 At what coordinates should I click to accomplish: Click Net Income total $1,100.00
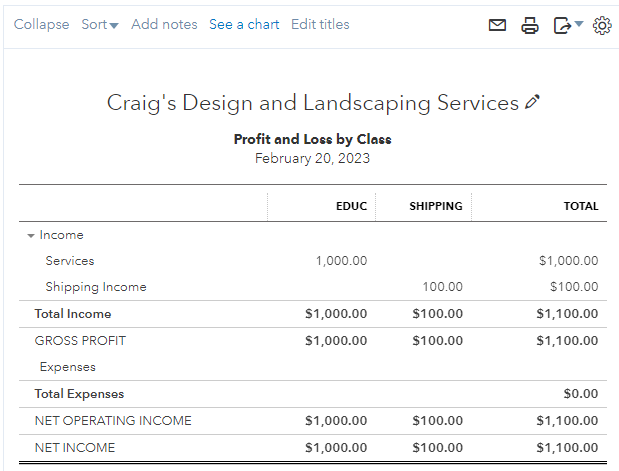click(x=567, y=447)
